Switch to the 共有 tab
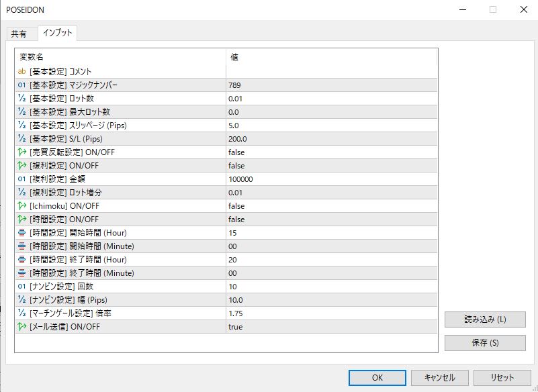538x392 pixels. click(19, 34)
